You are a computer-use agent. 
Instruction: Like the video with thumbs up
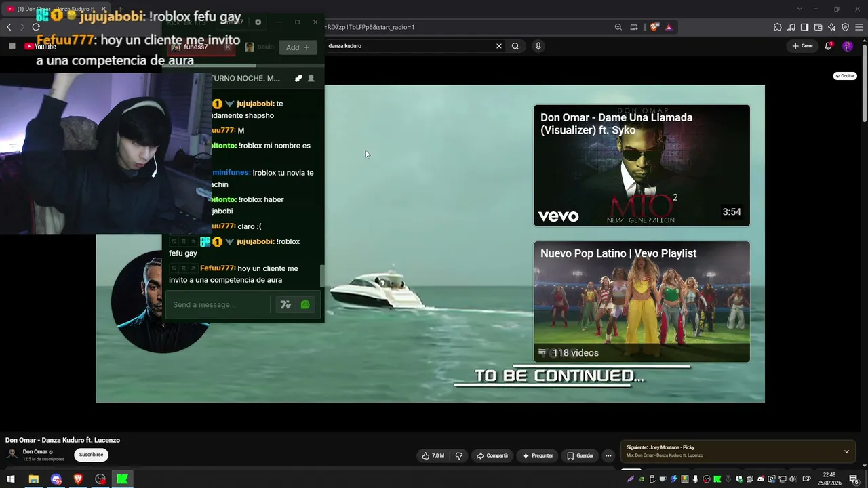coord(433,455)
